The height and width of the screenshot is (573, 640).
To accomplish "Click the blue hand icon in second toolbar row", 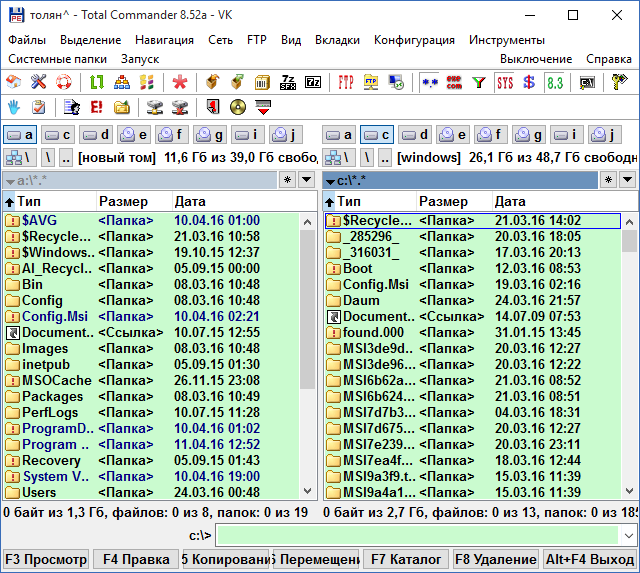I will pyautogui.click(x=14, y=107).
